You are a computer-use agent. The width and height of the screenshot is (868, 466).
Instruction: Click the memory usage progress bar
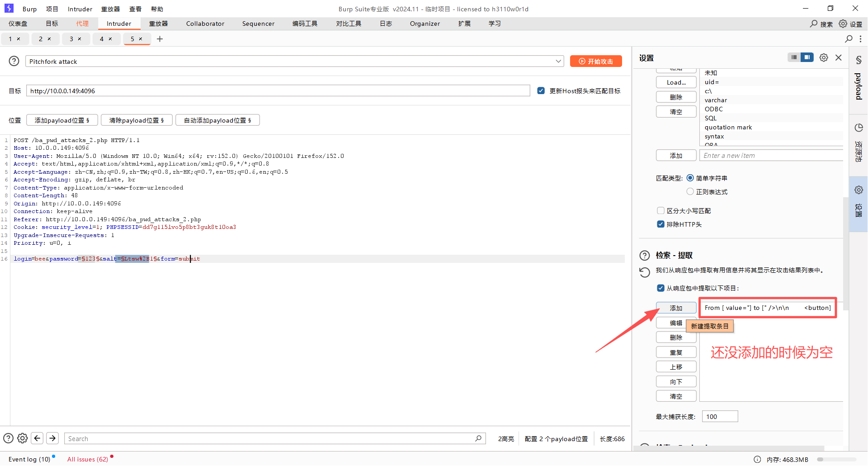[x=836, y=460]
